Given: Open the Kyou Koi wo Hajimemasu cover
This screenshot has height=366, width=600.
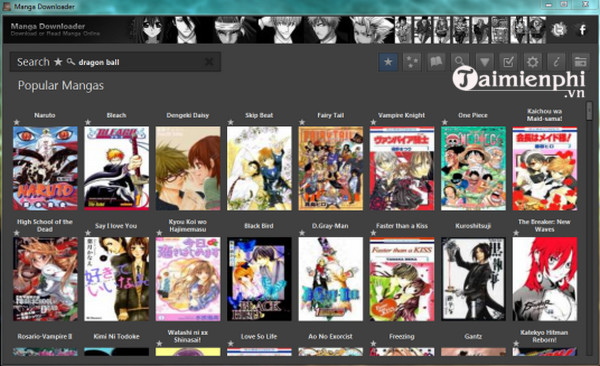Looking at the screenshot, I should coord(188,279).
